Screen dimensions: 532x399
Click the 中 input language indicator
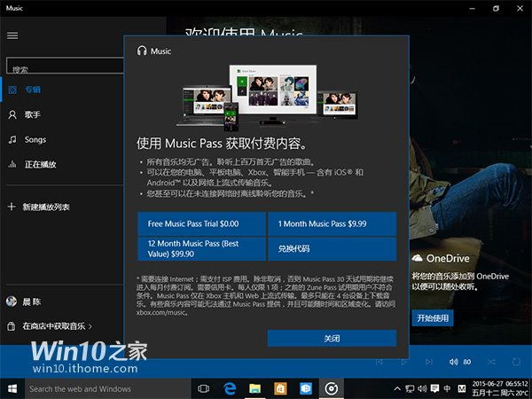pos(447,389)
